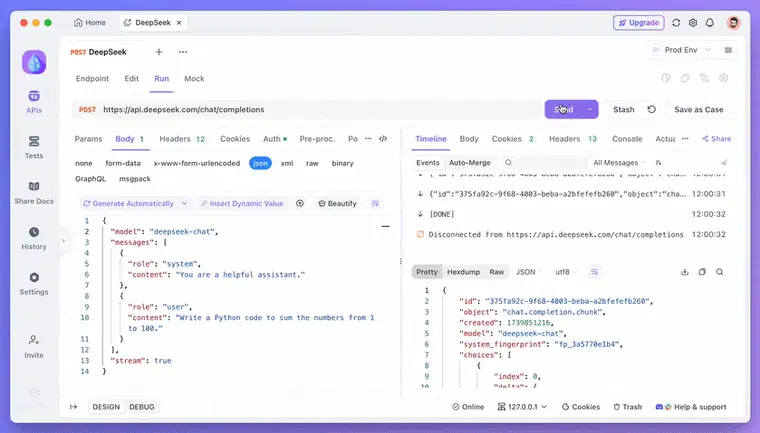Switch response view to Hexdump
This screenshot has width=760, height=433.
(463, 272)
